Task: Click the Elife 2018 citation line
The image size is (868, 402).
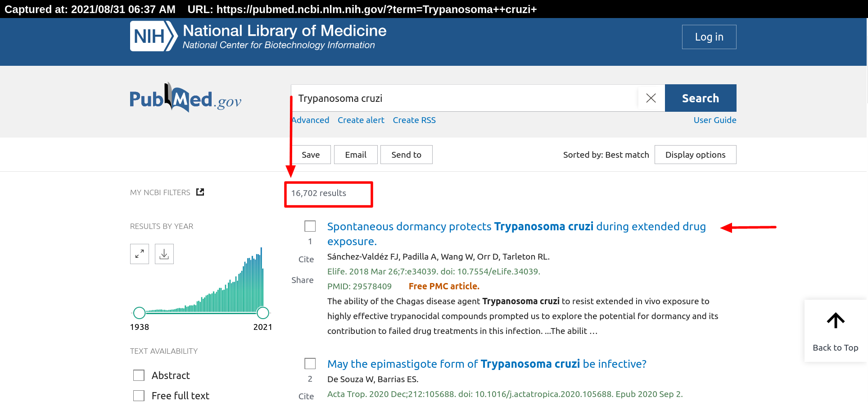Action: [434, 271]
